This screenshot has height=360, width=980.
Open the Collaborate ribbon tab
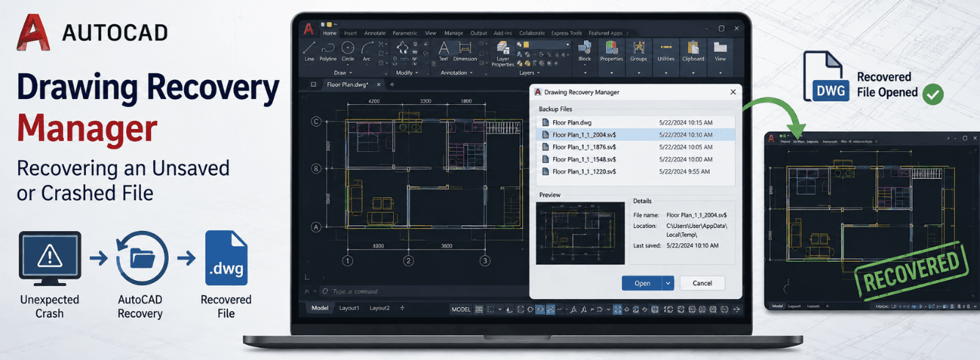532,33
